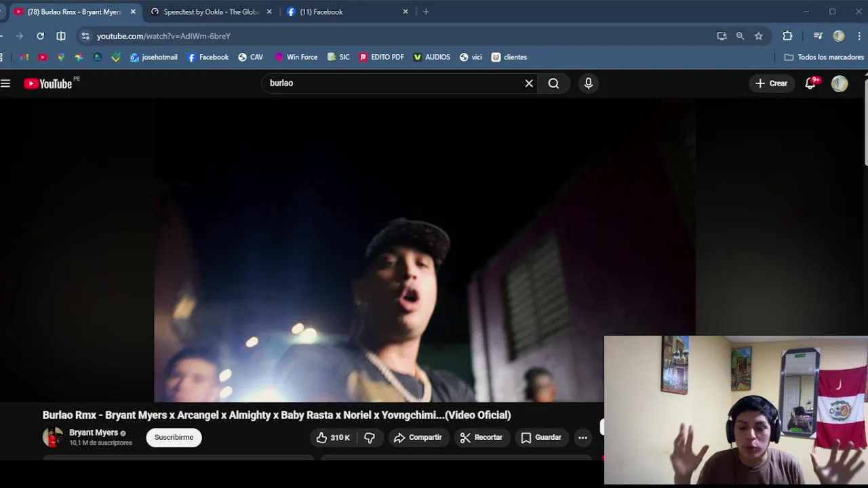868x488 pixels.
Task: Click the page vertical scrollbar
Action: 866,122
